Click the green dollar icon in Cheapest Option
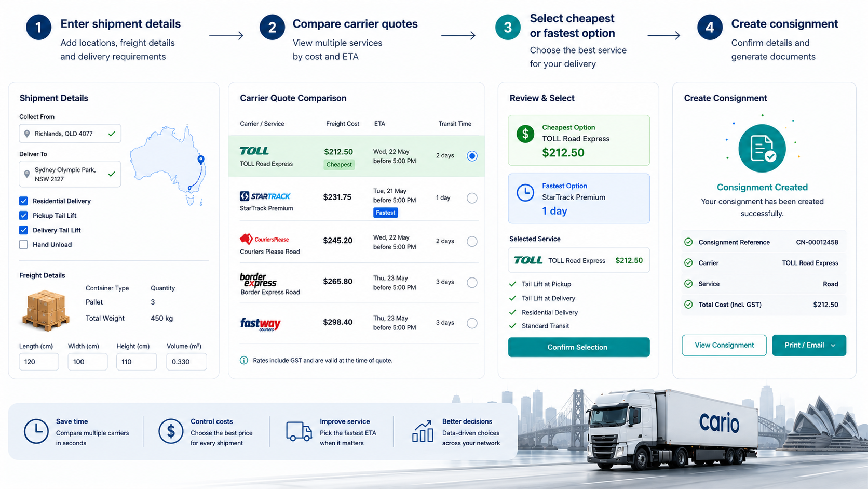Image resolution: width=868 pixels, height=489 pixels. (x=525, y=134)
